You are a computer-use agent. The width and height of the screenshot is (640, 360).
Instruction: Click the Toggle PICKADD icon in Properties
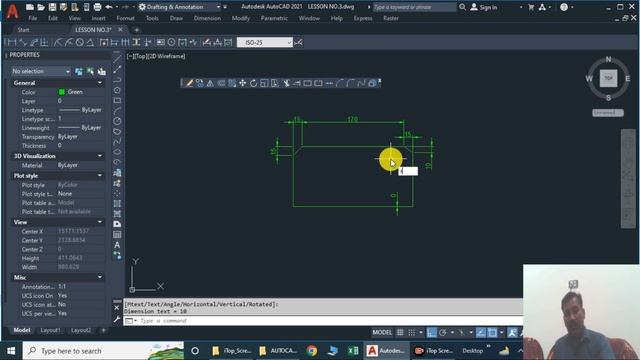tap(79, 71)
